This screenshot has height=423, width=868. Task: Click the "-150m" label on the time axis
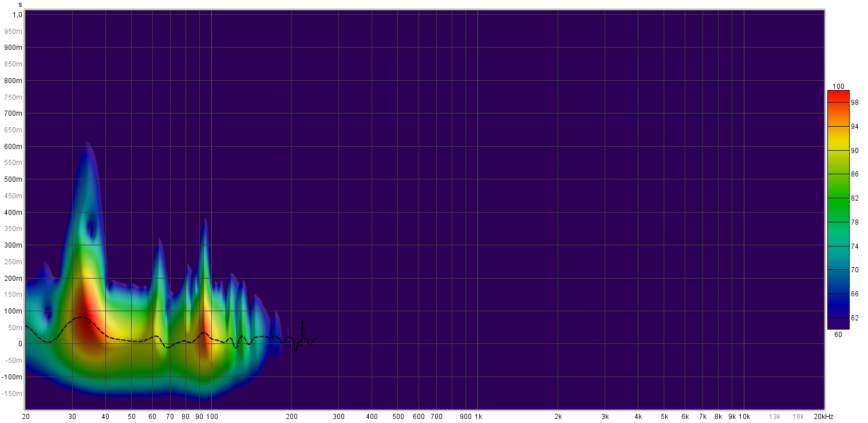12,394
